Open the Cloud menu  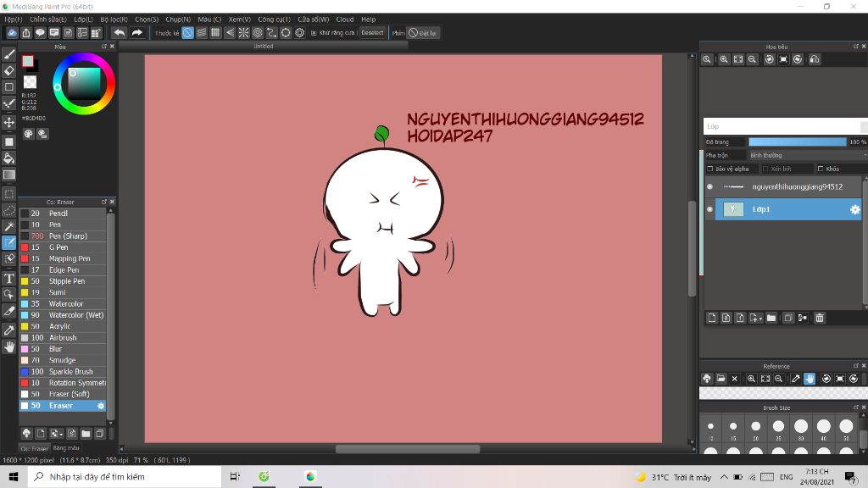click(x=345, y=19)
